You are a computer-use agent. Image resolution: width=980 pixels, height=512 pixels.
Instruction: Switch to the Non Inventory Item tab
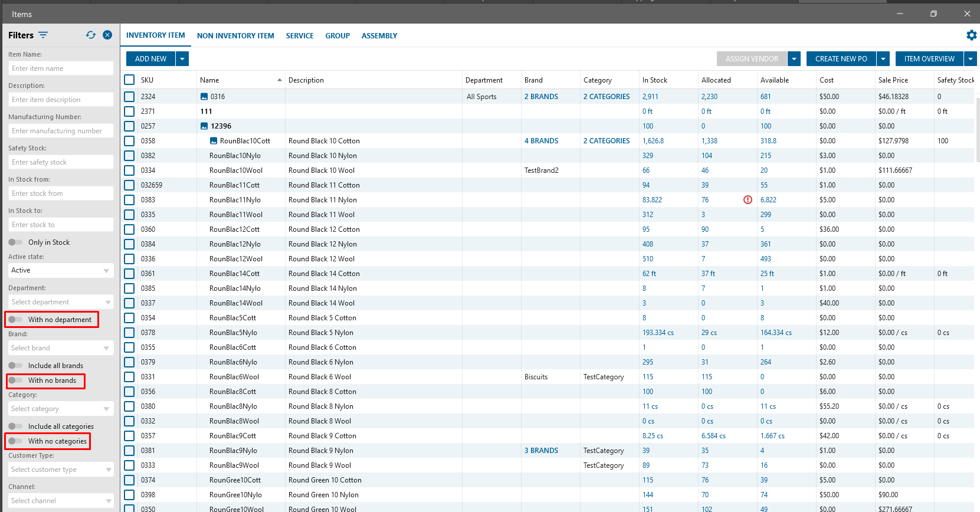[235, 36]
